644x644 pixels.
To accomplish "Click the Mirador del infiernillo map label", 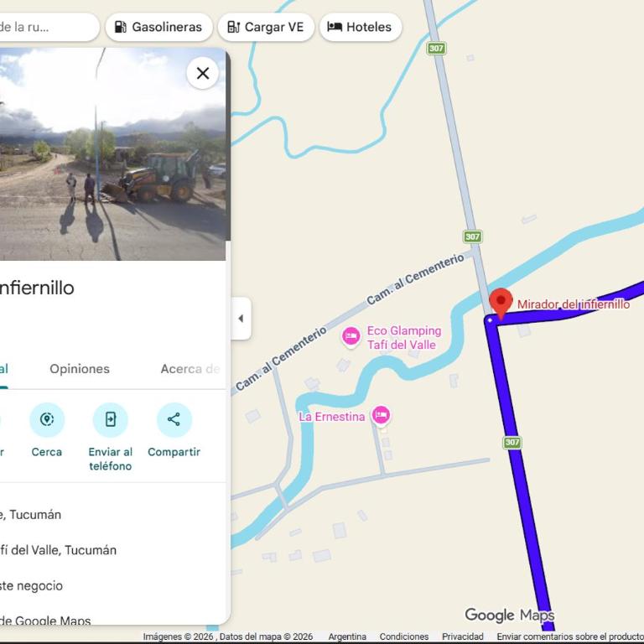I will pyautogui.click(x=574, y=304).
